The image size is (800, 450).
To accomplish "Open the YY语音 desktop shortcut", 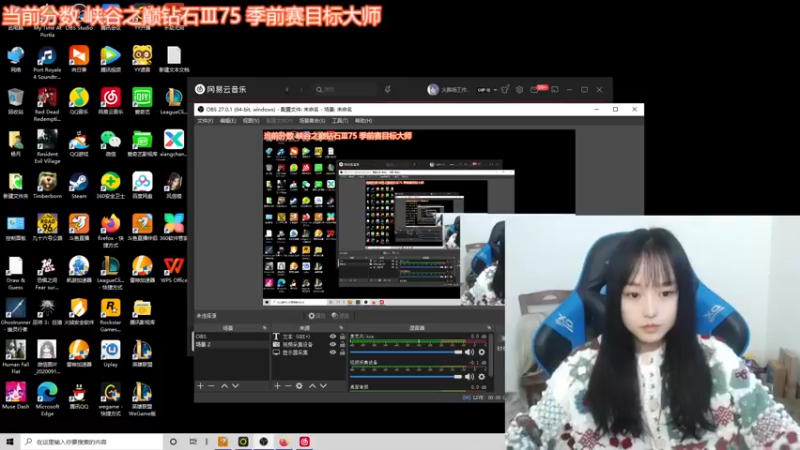I will [142, 59].
